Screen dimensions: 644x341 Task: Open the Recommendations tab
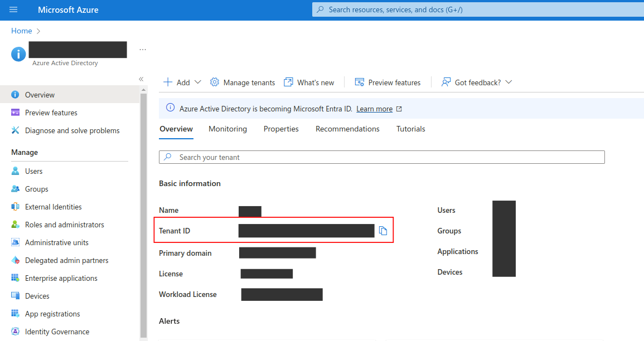pos(347,129)
